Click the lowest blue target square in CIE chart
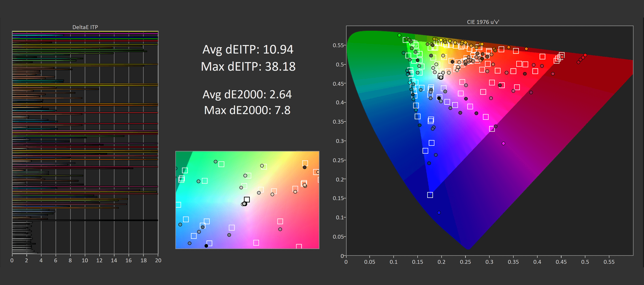 tap(430, 195)
